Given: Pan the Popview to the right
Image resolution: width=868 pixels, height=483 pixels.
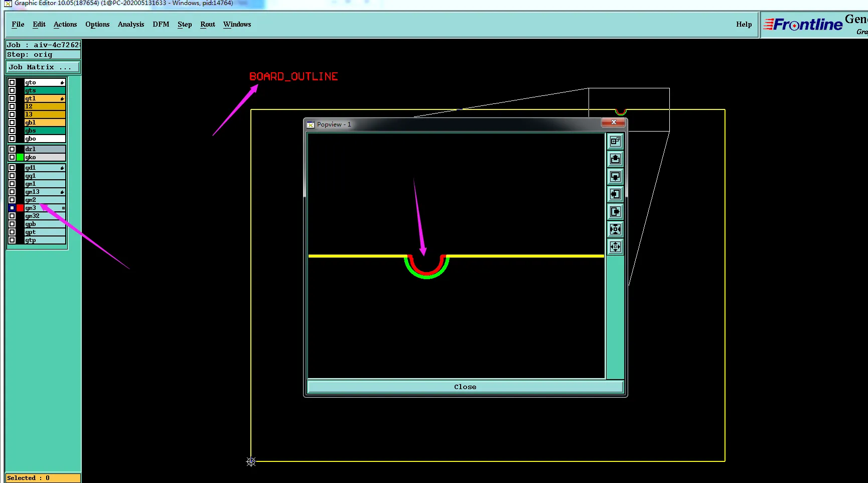Looking at the screenshot, I should pyautogui.click(x=615, y=212).
